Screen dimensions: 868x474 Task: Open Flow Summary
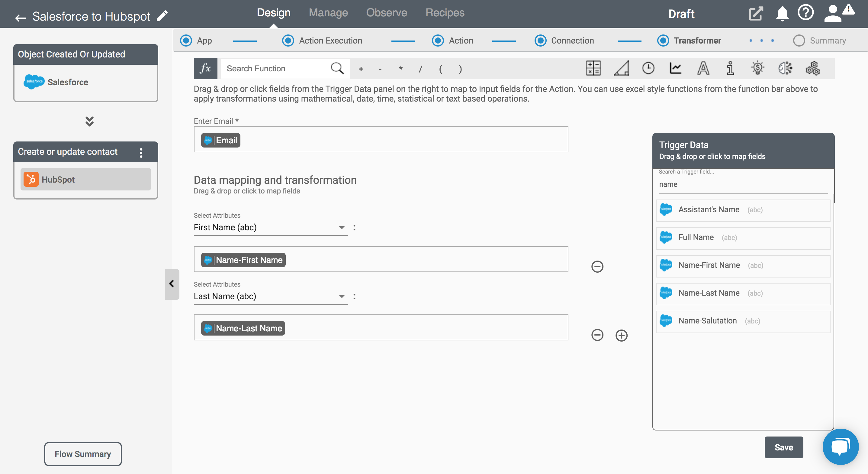[82, 454]
